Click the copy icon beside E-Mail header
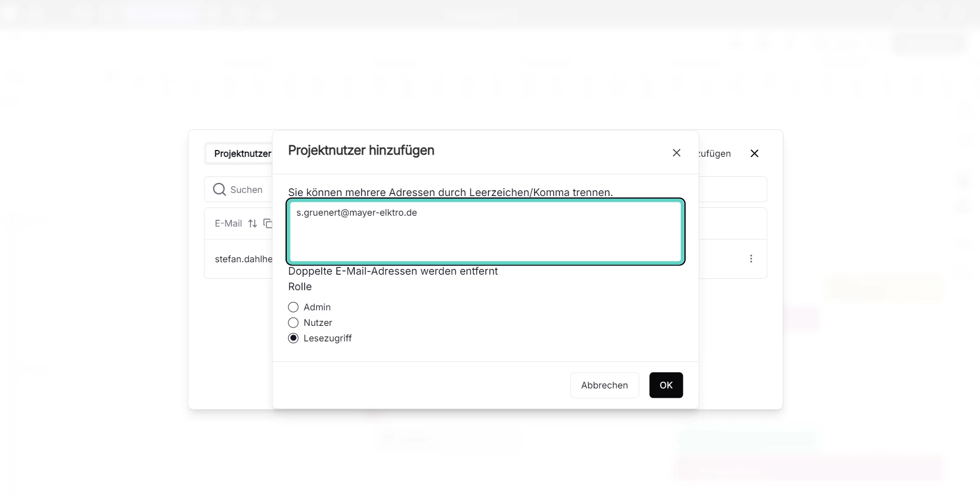Viewport: 980px width, 496px height. [268, 223]
